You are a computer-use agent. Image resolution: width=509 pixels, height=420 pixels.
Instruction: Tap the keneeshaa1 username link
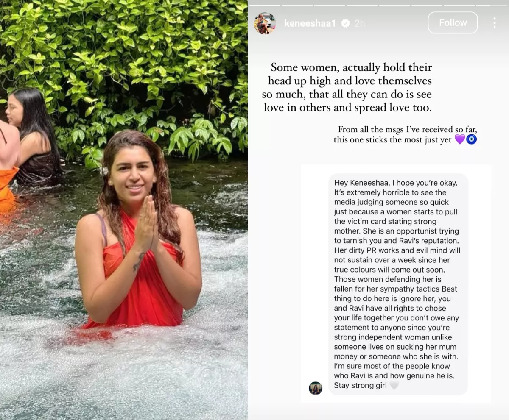click(x=310, y=24)
